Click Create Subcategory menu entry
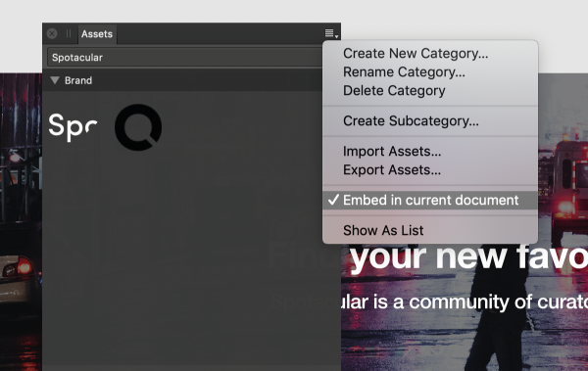 coord(411,120)
